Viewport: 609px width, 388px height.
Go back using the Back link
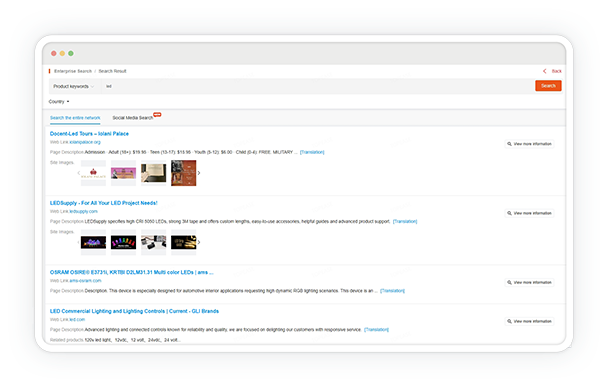point(557,71)
